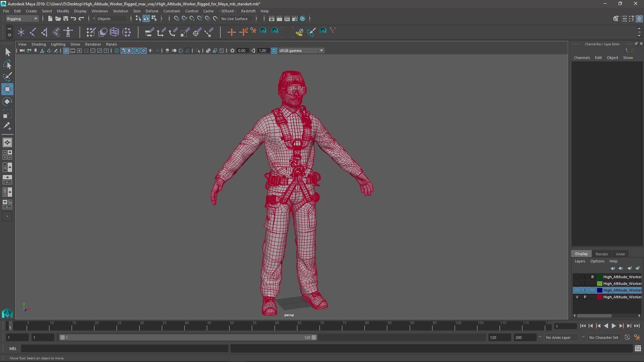The image size is (644, 362).
Task: Click the HumanIK figure shelf icon
Action: [68, 32]
